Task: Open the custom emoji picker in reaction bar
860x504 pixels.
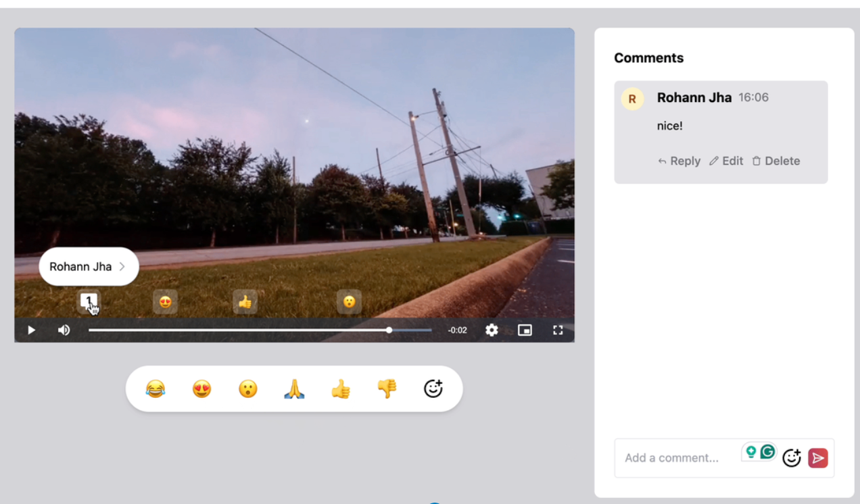Action: tap(433, 388)
